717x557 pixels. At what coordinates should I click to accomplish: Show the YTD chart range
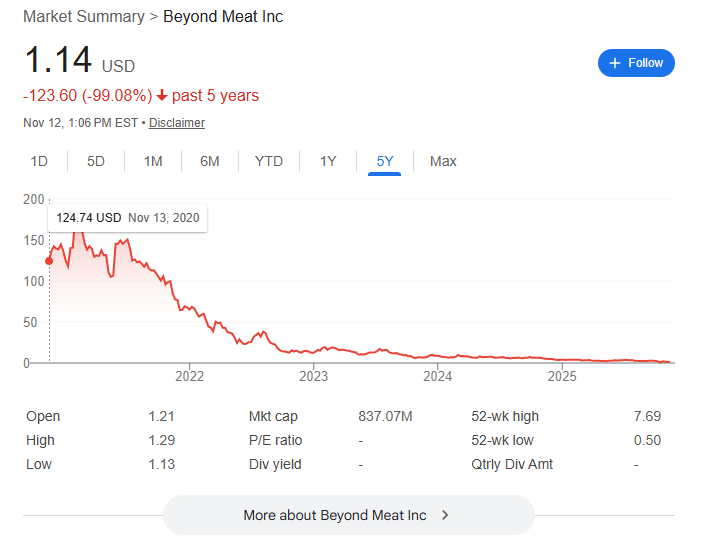click(269, 161)
